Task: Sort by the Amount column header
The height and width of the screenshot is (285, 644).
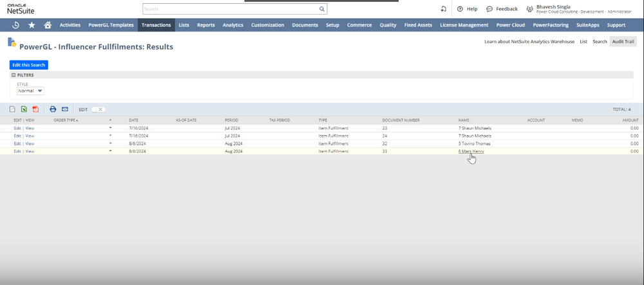Action: (630, 120)
